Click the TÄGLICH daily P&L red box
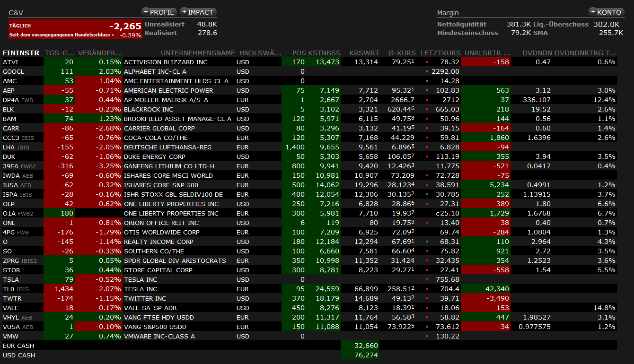This screenshot has height=364, width=634. [x=75, y=29]
